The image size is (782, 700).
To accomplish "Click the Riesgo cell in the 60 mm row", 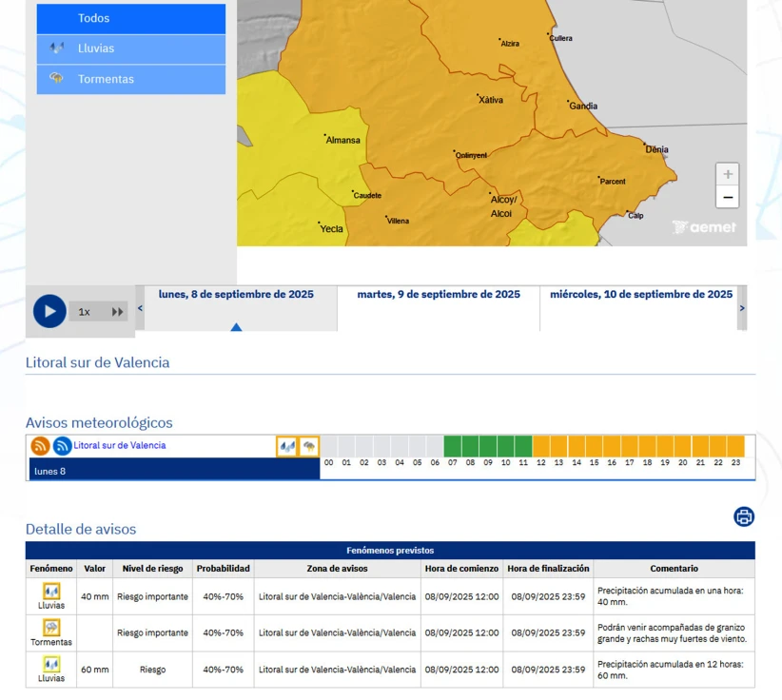I will [152, 670].
